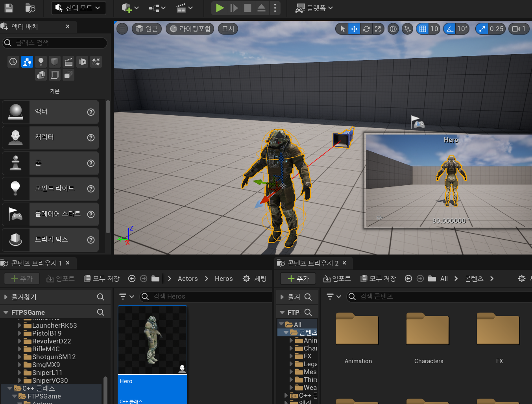Open the Browse content icon in top toolbar
The width and height of the screenshot is (532, 404).
click(x=30, y=7)
